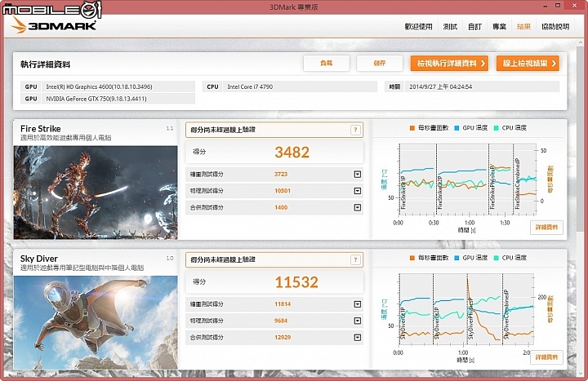Viewport: 588px width, 381px height.
Task: Switch to the 測試 tests tab
Action: 450,27
